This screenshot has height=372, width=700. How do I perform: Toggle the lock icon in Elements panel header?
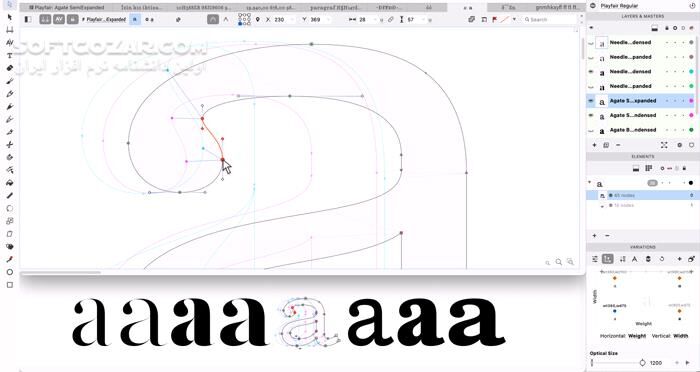[684, 168]
